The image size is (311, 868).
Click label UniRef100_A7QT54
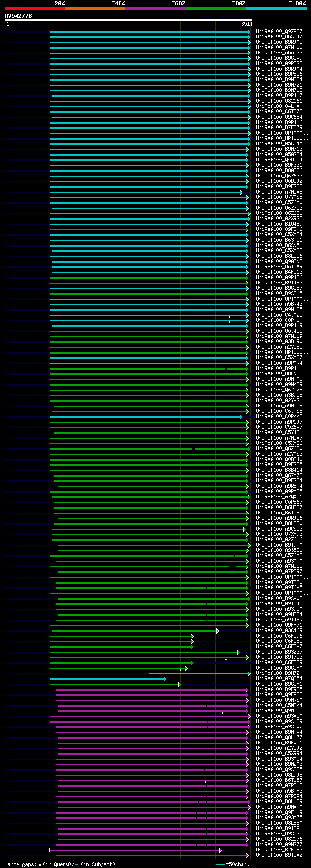point(279,678)
